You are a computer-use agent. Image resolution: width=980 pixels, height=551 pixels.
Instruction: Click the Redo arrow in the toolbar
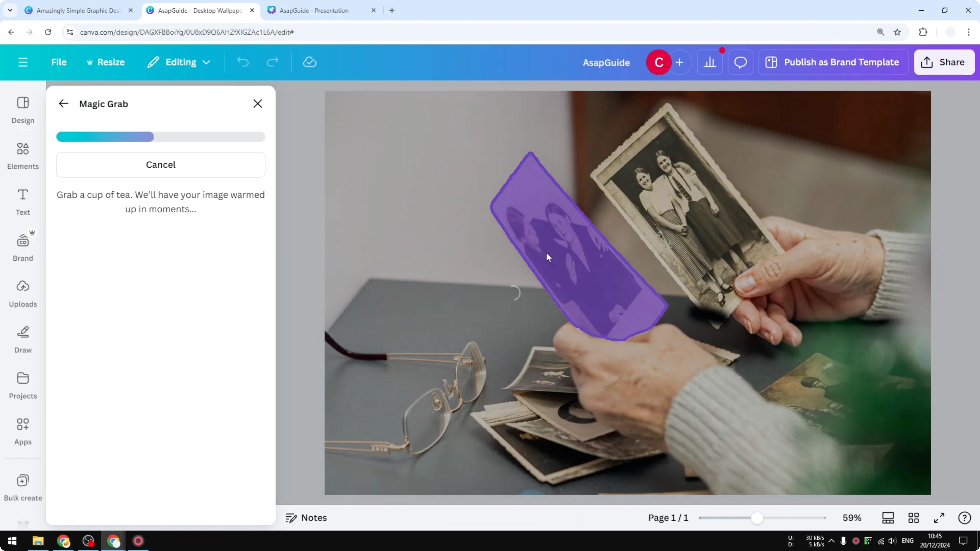coord(272,62)
